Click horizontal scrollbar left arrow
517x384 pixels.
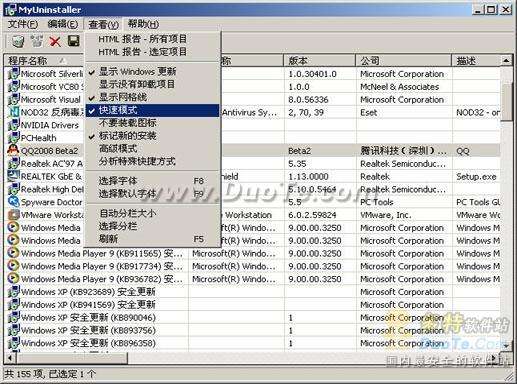coord(10,358)
